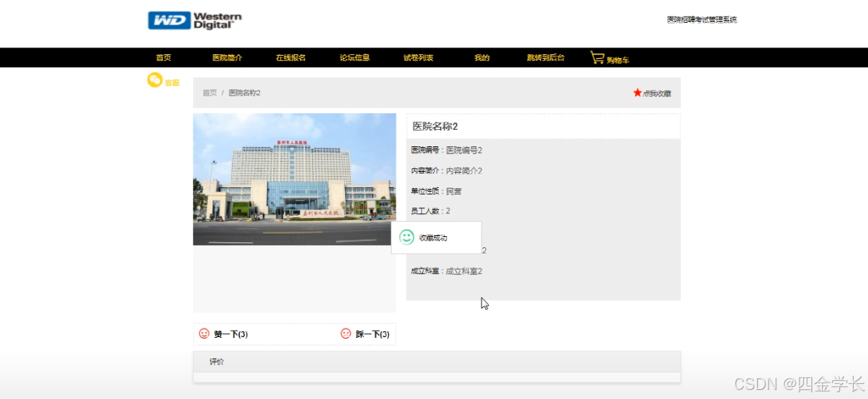Click 单位性质：民营 row
This screenshot has width=868, height=399.
click(x=436, y=191)
